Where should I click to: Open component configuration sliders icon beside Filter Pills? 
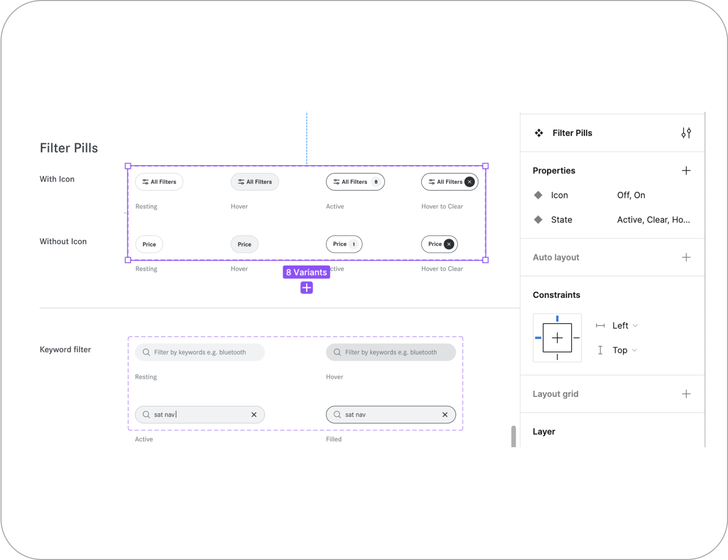pyautogui.click(x=686, y=133)
